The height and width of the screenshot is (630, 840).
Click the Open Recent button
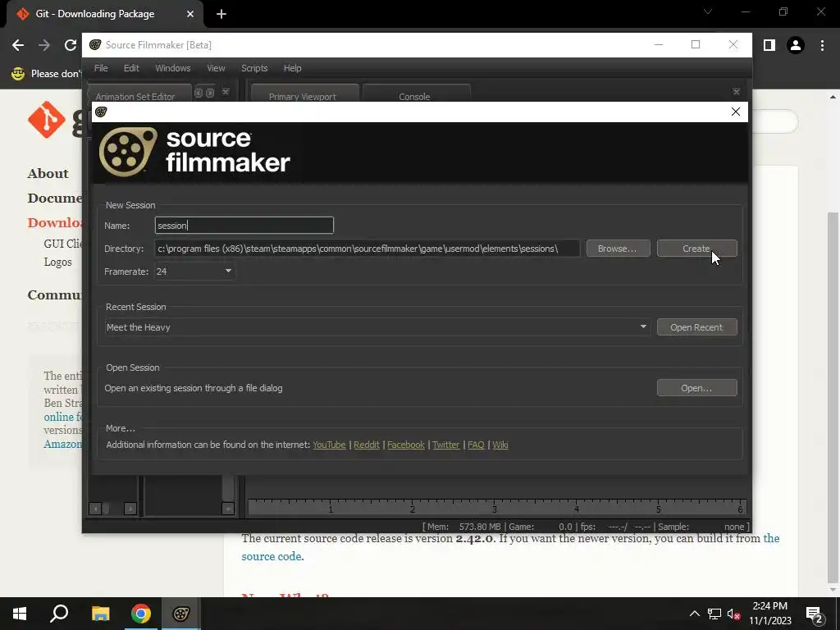696,327
